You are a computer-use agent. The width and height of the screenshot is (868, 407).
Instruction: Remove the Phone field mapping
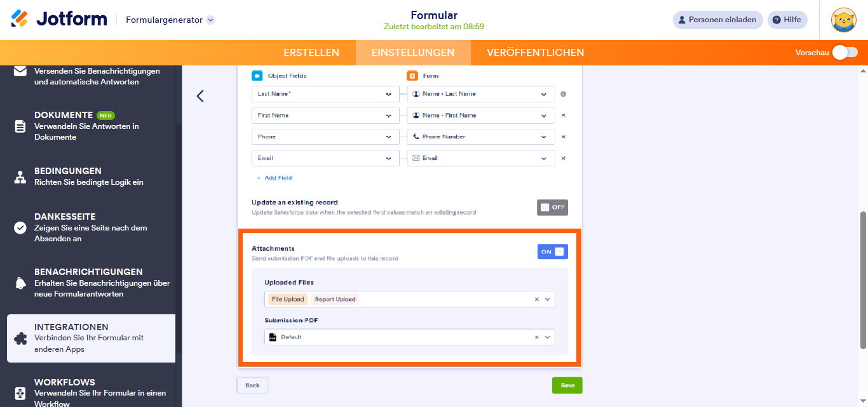[563, 137]
